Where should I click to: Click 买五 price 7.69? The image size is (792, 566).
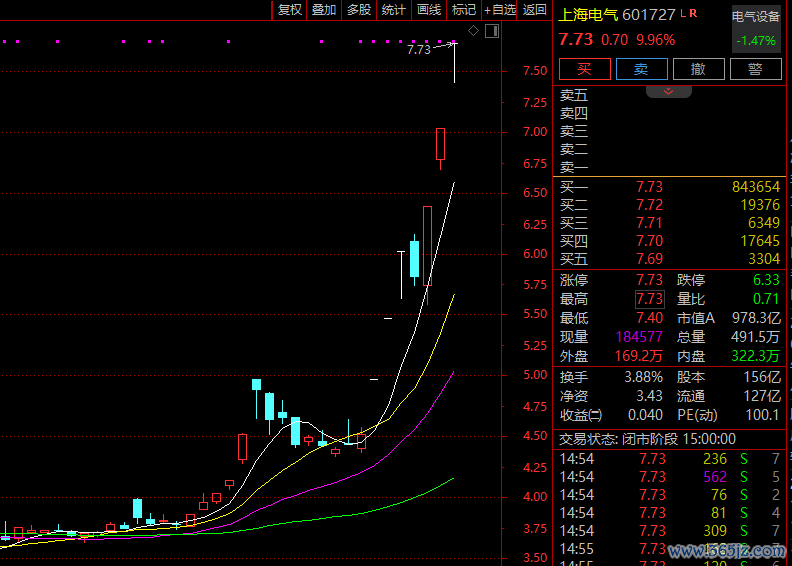(x=649, y=259)
